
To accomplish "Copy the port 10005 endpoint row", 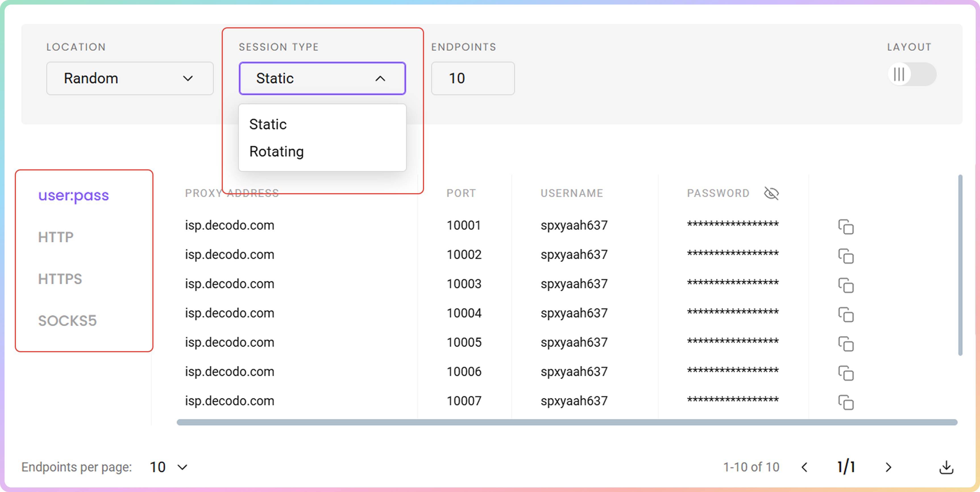I will (846, 344).
